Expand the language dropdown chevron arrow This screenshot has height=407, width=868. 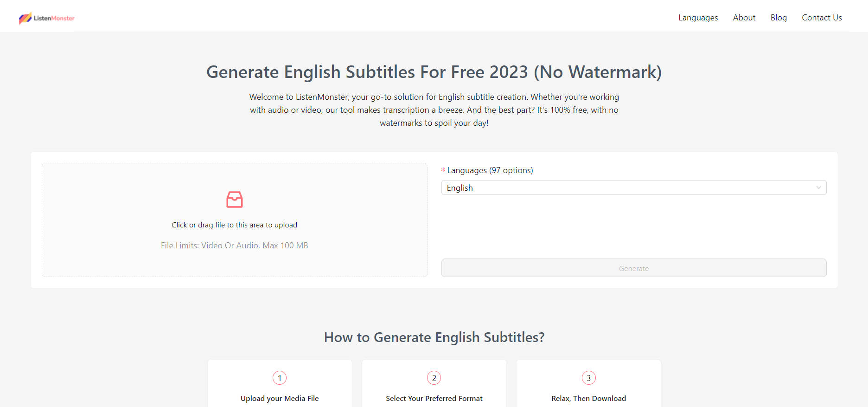(x=818, y=187)
